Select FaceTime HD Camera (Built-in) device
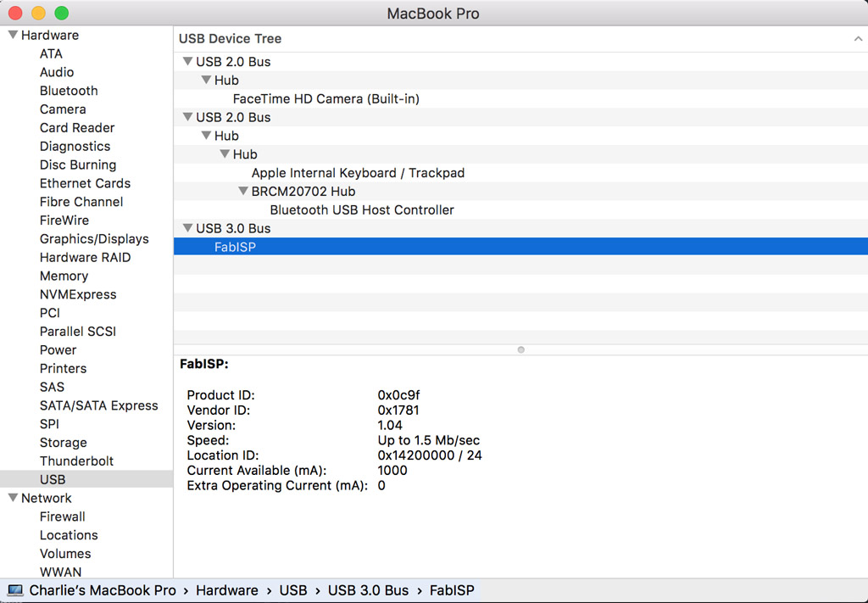Image resolution: width=868 pixels, height=603 pixels. (x=326, y=98)
